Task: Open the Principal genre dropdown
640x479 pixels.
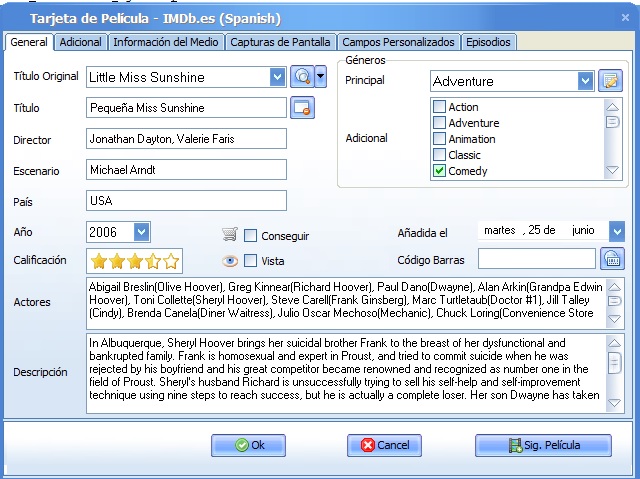Action: pyautogui.click(x=585, y=81)
